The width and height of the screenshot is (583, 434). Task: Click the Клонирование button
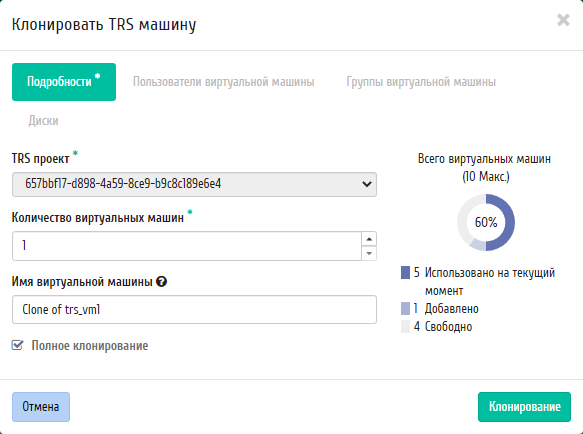pos(524,407)
